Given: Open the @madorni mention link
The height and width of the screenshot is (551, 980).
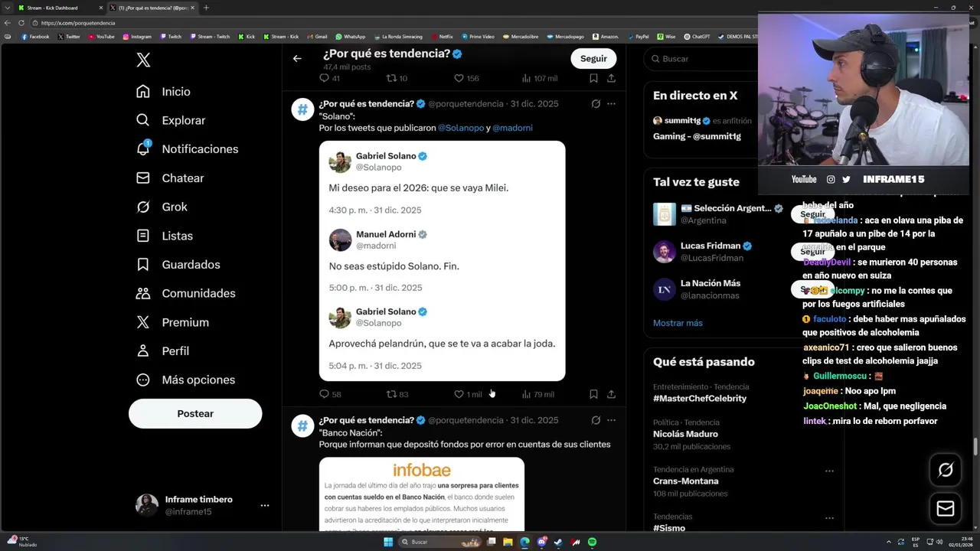Looking at the screenshot, I should [x=512, y=128].
